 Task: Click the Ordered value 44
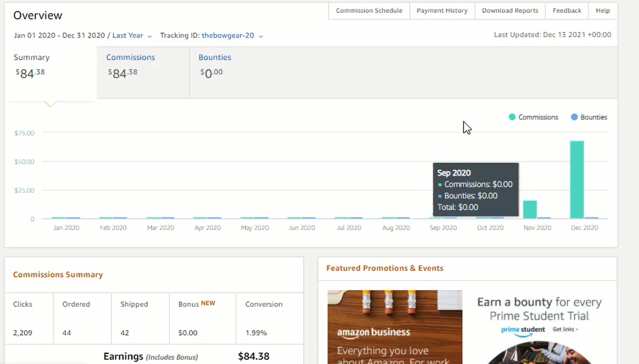click(x=67, y=333)
